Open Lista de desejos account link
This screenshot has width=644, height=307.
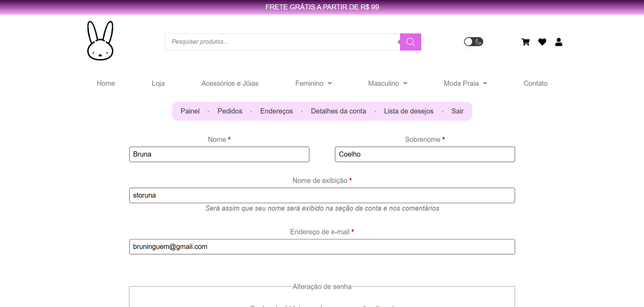tap(409, 111)
